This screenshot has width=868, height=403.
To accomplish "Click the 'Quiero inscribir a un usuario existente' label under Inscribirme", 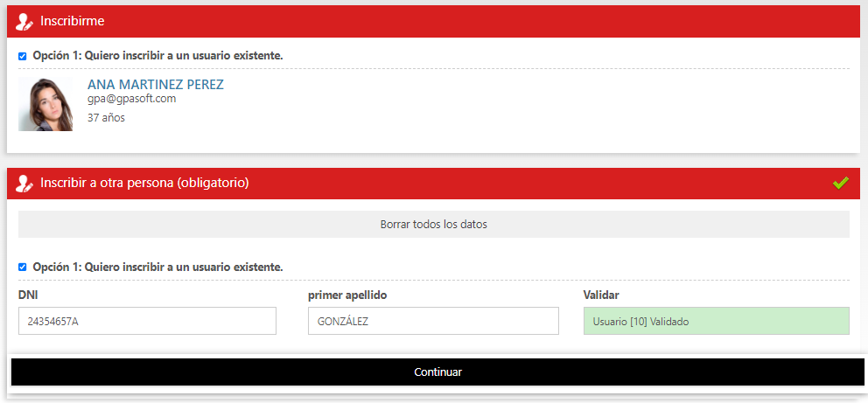I will (x=157, y=56).
